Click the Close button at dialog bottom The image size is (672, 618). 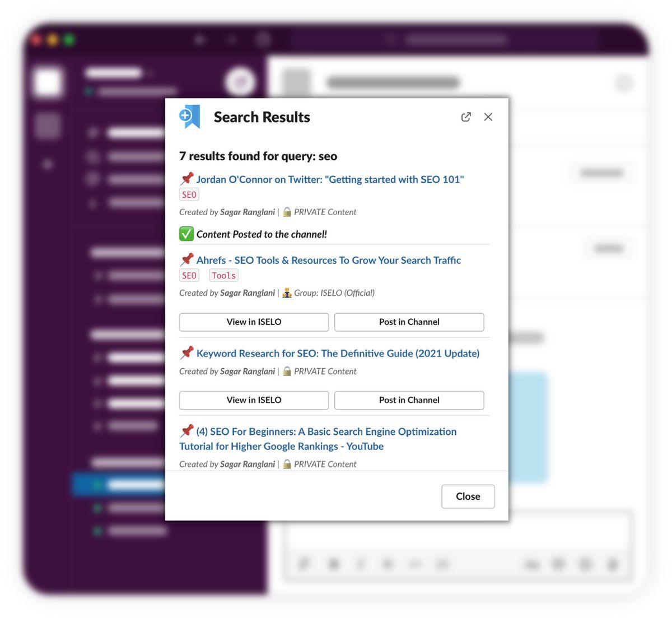pyautogui.click(x=468, y=496)
